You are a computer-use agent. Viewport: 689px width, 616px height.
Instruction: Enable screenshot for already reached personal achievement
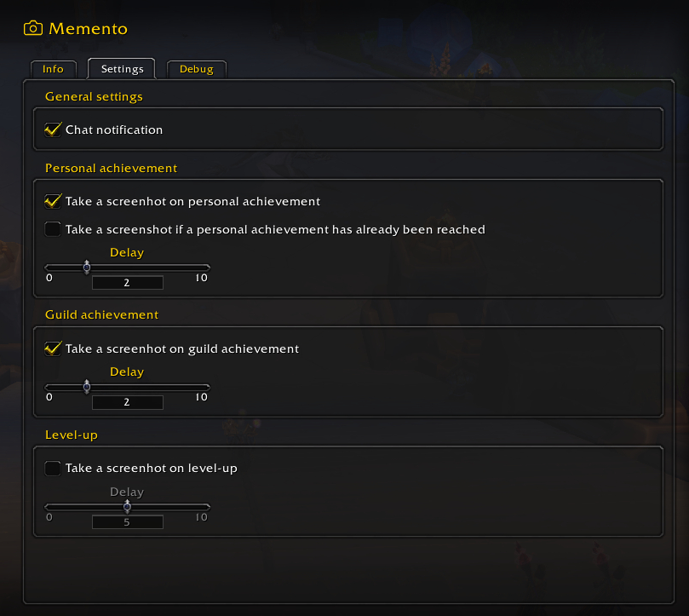53,229
